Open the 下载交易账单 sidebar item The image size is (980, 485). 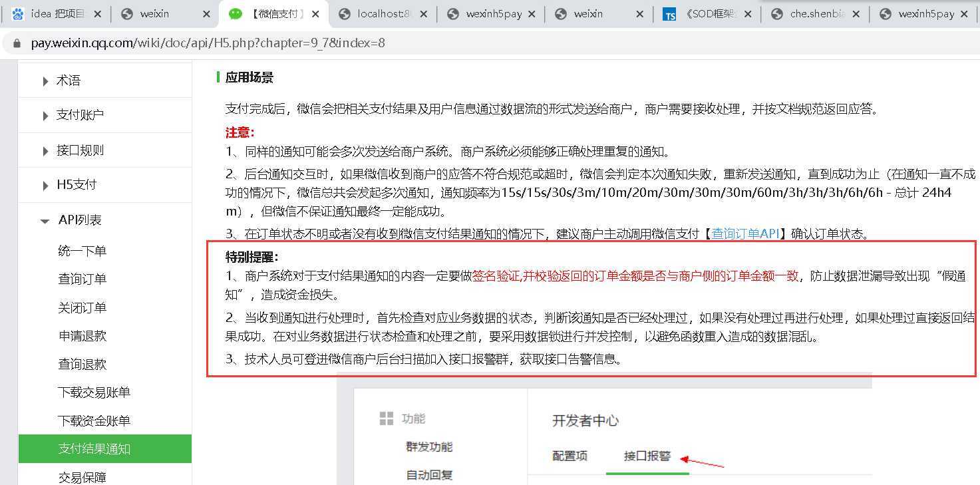tap(94, 393)
